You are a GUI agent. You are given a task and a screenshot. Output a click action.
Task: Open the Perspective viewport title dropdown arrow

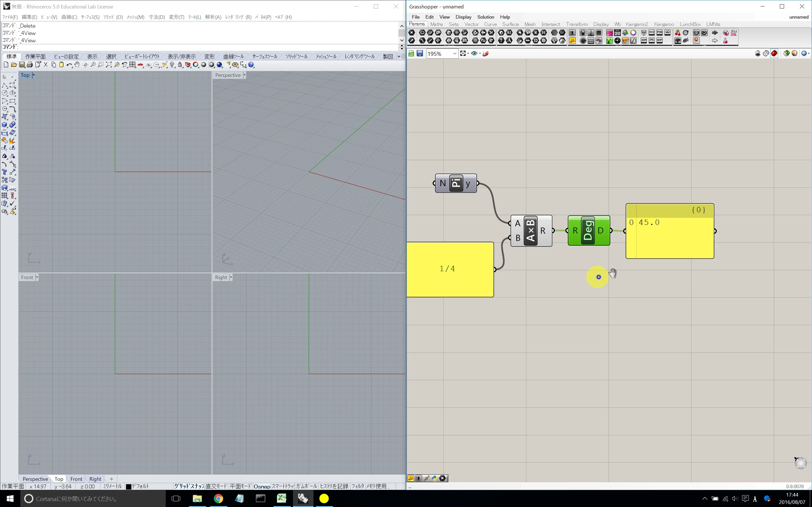coord(244,75)
